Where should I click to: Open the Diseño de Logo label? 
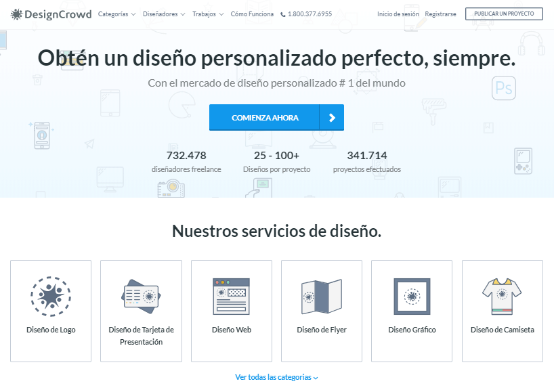pyautogui.click(x=51, y=330)
